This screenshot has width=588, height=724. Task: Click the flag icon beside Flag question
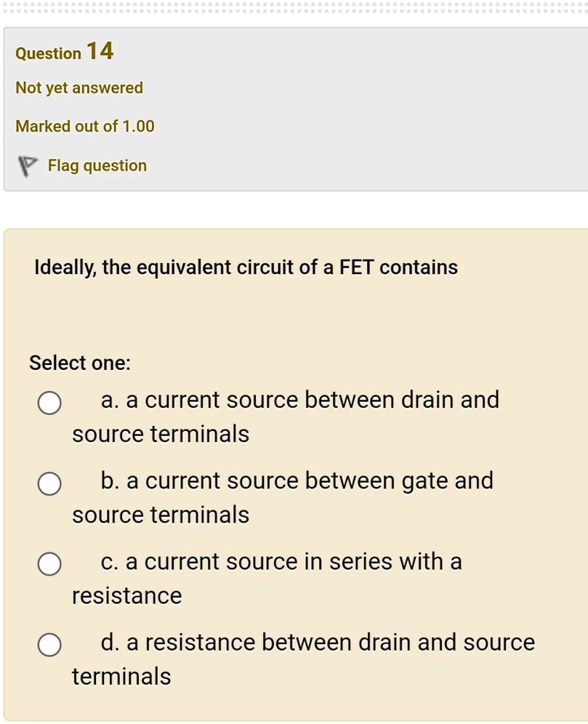(27, 165)
